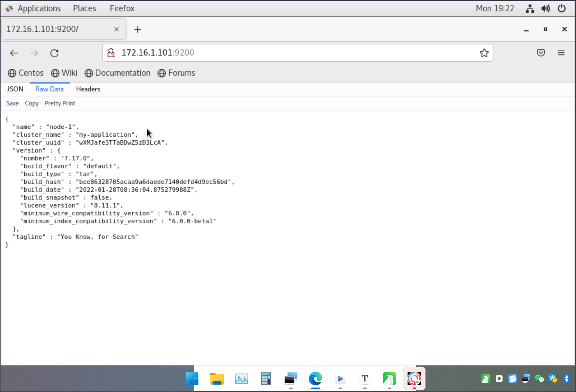The image size is (576, 392).
Task: Click inside the address bar
Action: point(280,52)
